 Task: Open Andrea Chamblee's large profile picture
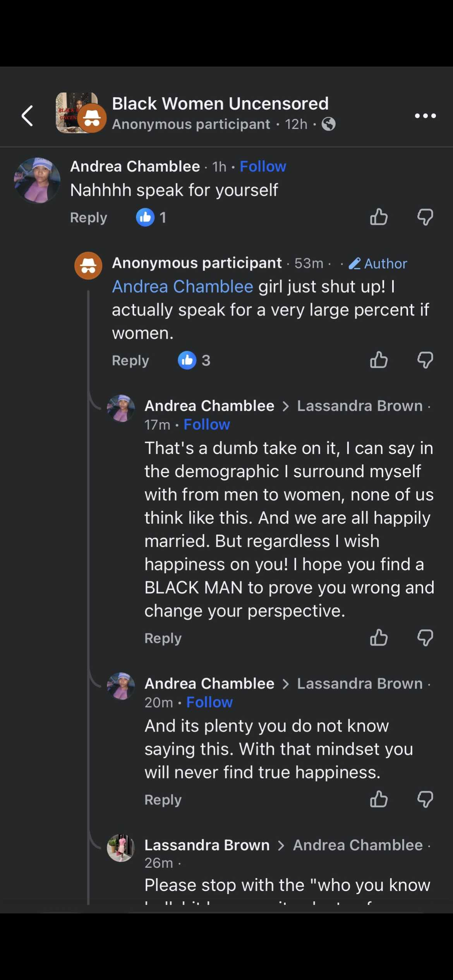37,180
